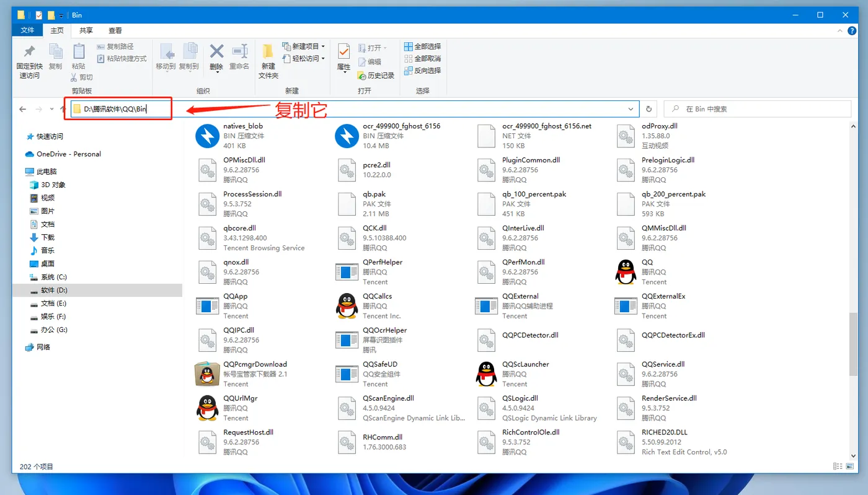Click the back navigation arrow
868x495 pixels.
tap(23, 109)
